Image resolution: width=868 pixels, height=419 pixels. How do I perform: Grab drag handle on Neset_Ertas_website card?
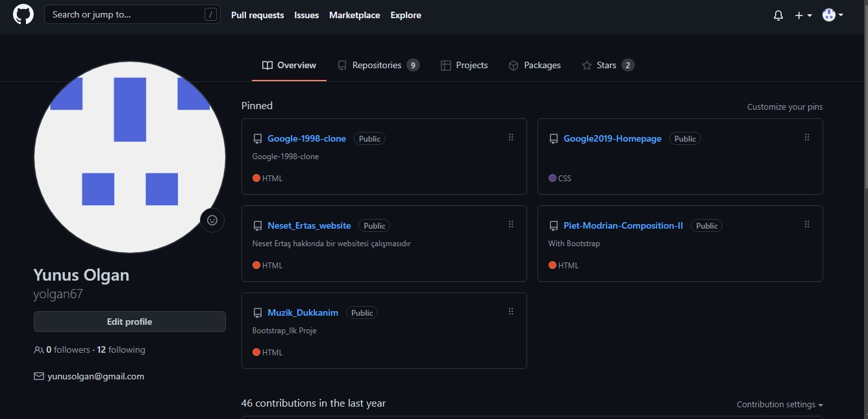[x=511, y=224]
